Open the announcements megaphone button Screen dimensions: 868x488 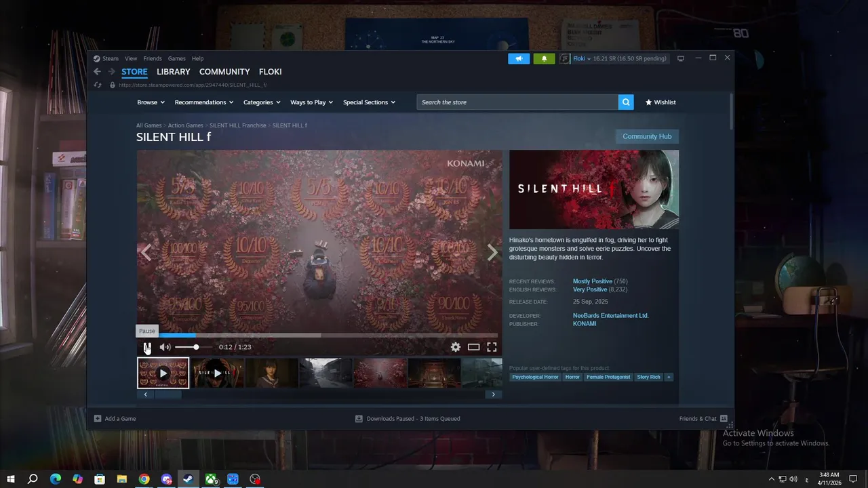(519, 58)
